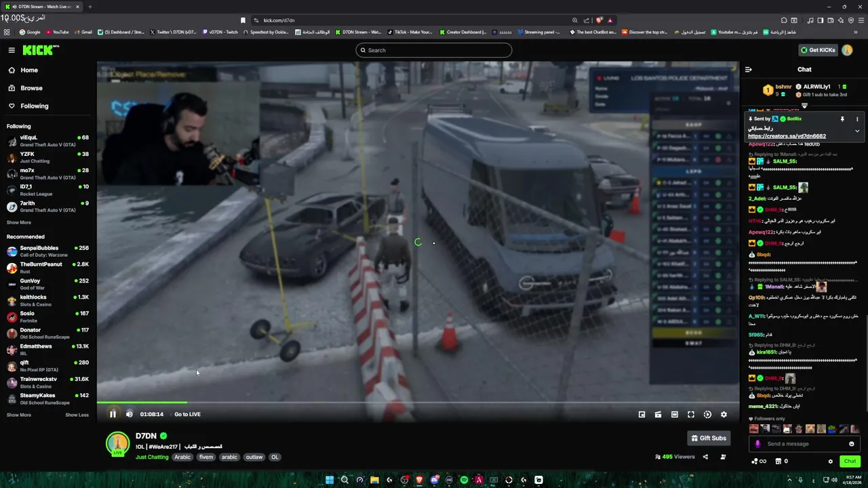Viewport: 868px width, 488px height.
Task: Open recommended channel keithlocks
Action: click(47, 300)
